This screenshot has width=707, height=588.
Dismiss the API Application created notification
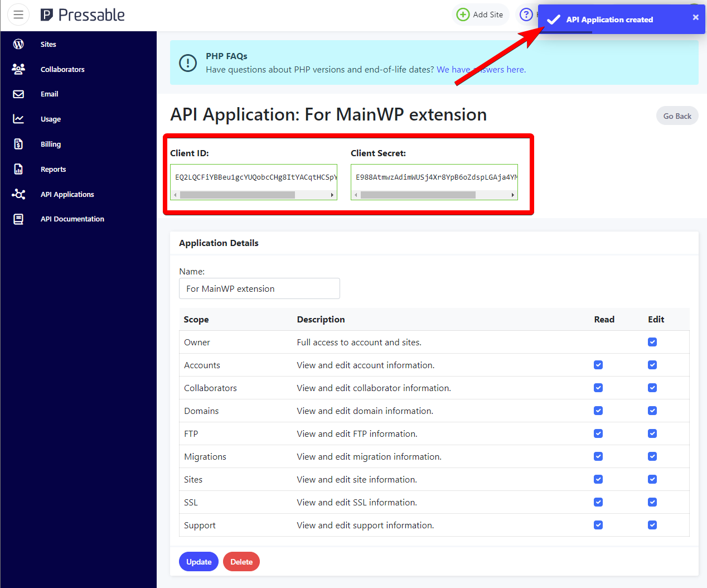coord(696,17)
